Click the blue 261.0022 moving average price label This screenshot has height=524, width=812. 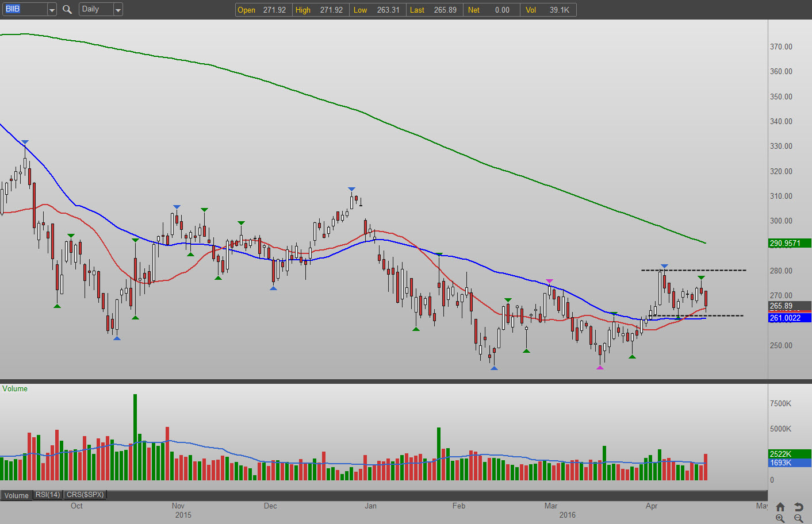point(790,318)
